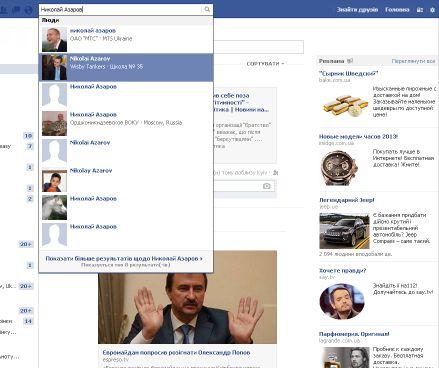Click the sidebar counter showing 10
The height and width of the screenshot is (368, 439).
(28, 136)
